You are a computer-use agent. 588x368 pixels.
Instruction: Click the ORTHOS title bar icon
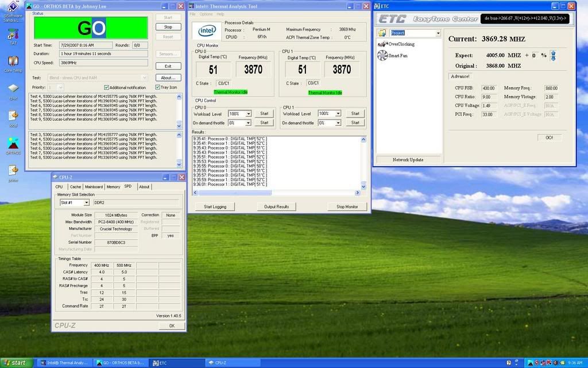(x=29, y=6)
